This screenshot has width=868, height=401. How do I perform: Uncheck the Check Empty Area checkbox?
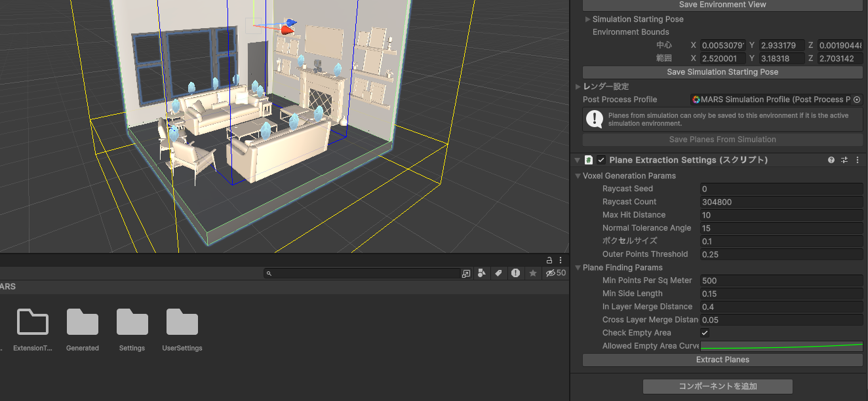(705, 333)
